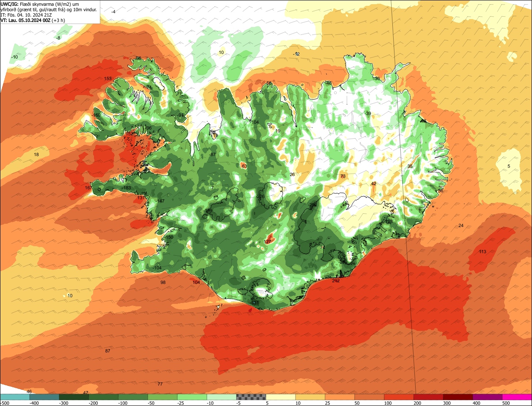
Task: Select the -50 to -25 legend swatch
Action: (163, 397)
